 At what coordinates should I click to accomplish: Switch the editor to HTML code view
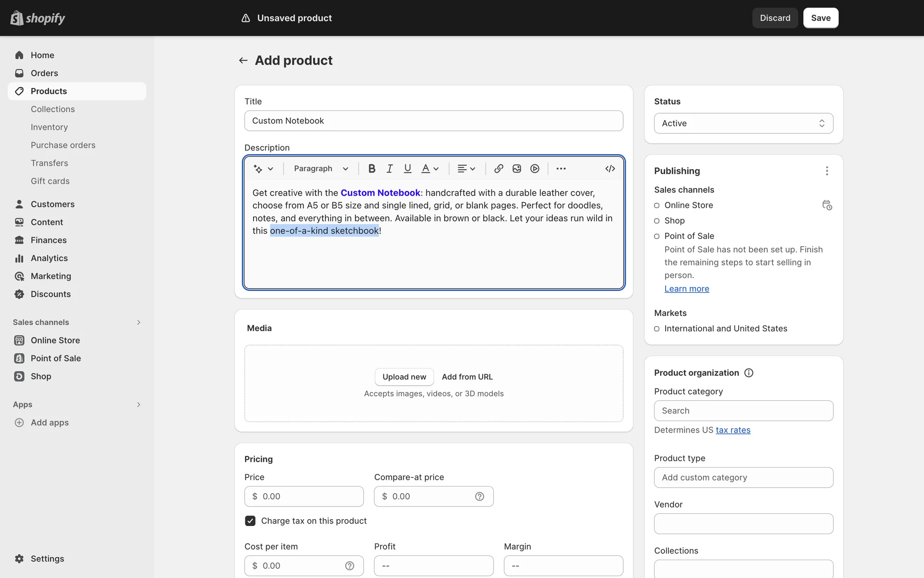[610, 169]
